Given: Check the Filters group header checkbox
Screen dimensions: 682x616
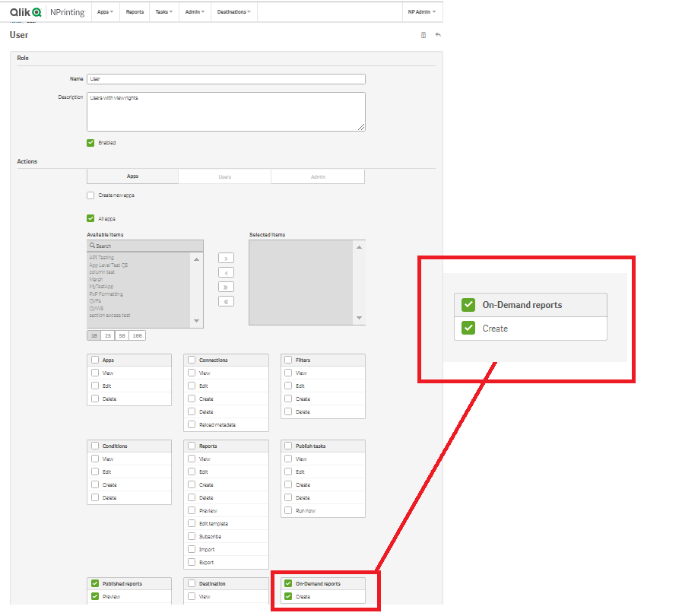Looking at the screenshot, I should (288, 360).
